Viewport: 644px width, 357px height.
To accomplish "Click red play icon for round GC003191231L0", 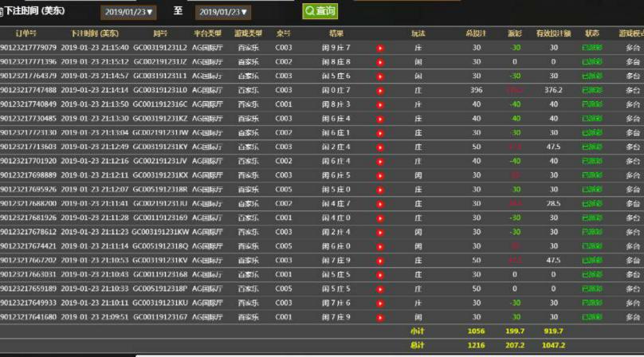I will click(380, 90).
